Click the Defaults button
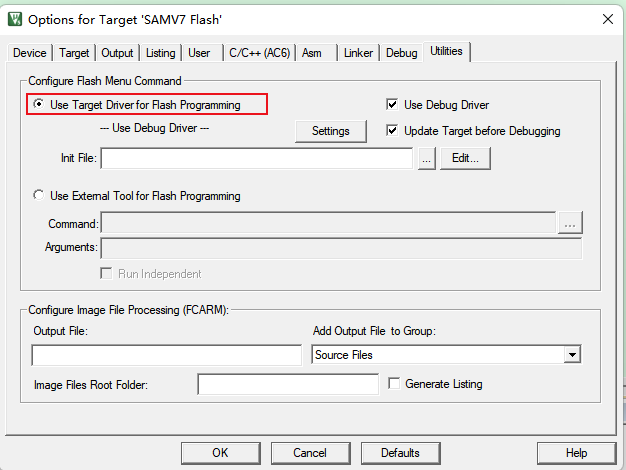626x470 pixels. coord(400,453)
